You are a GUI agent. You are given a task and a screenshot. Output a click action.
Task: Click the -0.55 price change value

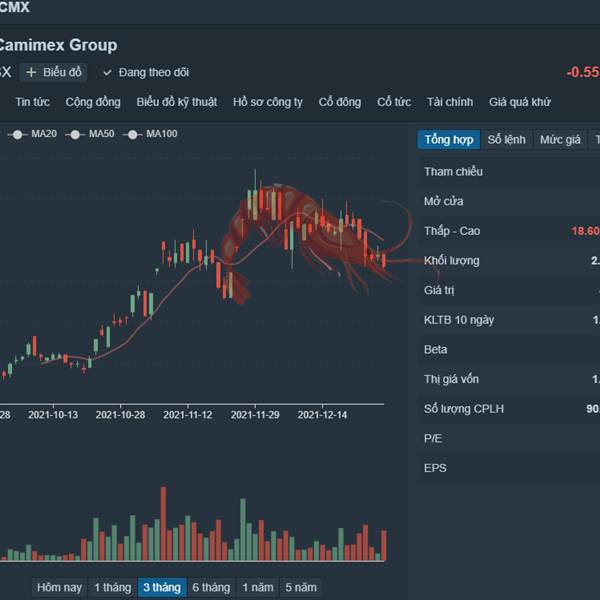(583, 72)
